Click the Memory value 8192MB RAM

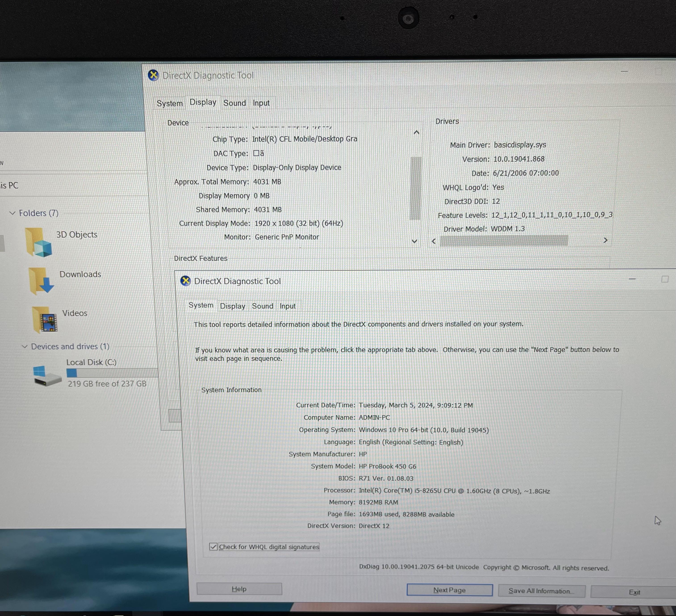pyautogui.click(x=378, y=502)
